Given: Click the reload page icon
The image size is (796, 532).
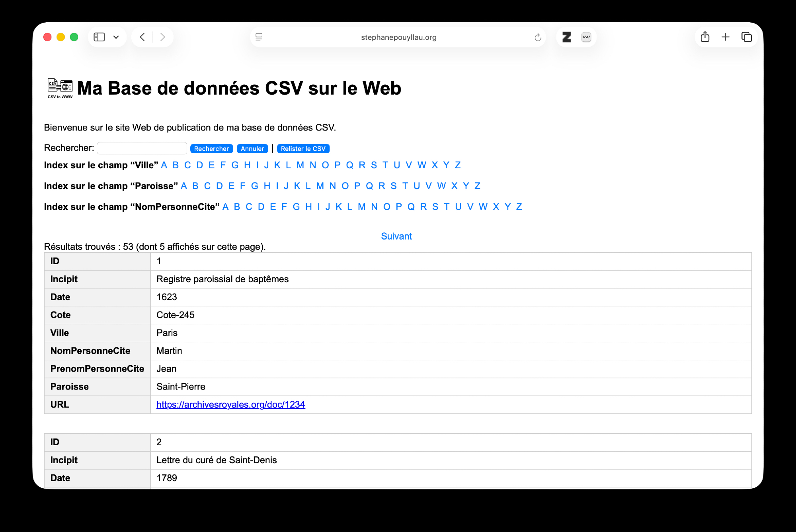Looking at the screenshot, I should click(538, 37).
